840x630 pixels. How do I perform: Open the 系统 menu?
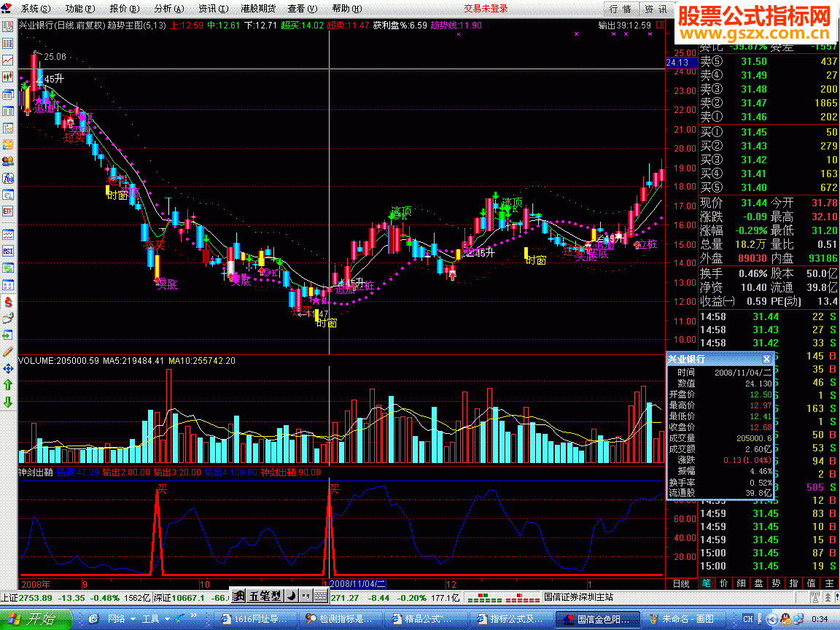[x=35, y=9]
